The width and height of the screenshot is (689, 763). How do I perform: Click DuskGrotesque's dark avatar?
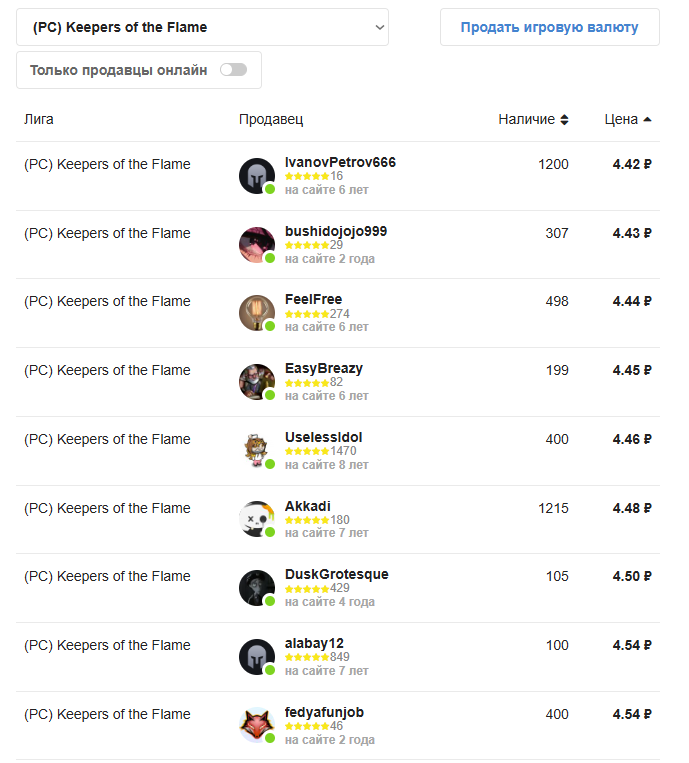tap(257, 588)
